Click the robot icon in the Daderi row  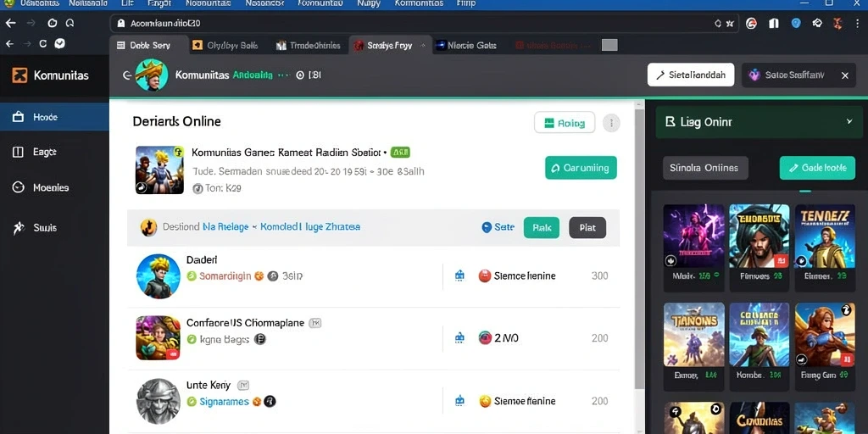point(459,275)
